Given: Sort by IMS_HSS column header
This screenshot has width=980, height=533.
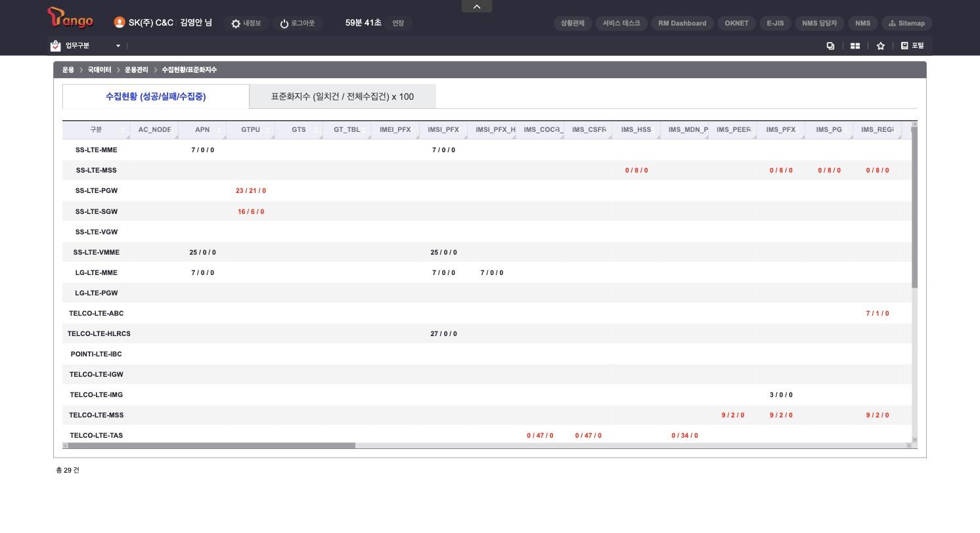Looking at the screenshot, I should [636, 130].
